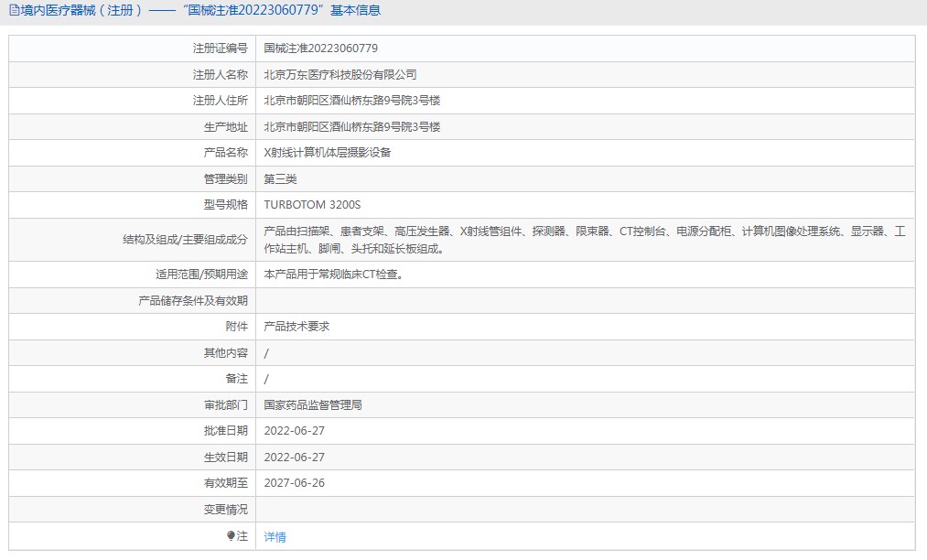The image size is (927, 560).
Task: Click the 适用范围/预期用途 label
Action: coord(201,275)
